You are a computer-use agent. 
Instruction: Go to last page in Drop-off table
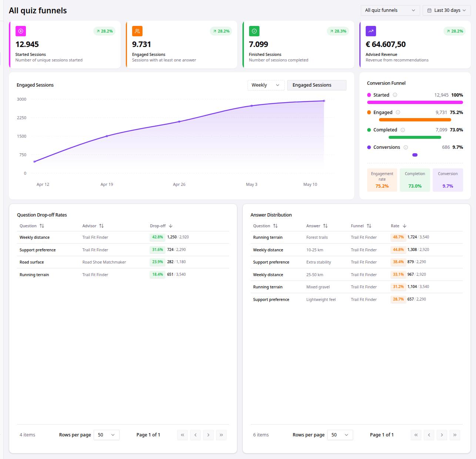[221, 435]
